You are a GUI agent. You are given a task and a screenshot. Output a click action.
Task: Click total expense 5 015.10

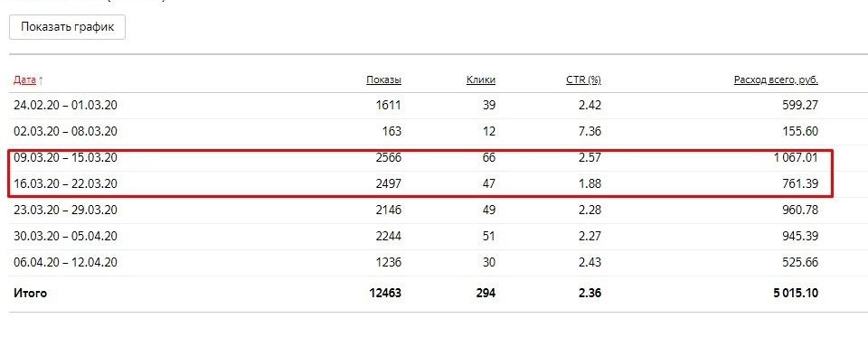(796, 294)
